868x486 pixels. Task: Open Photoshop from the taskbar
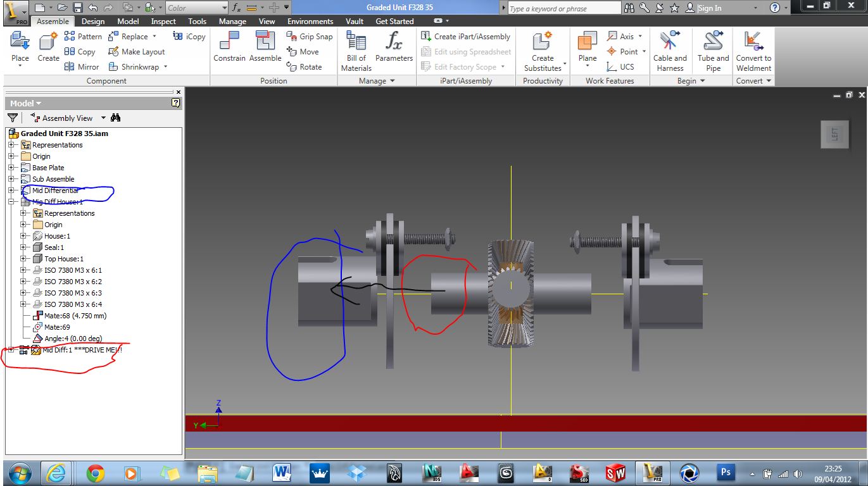coord(726,473)
